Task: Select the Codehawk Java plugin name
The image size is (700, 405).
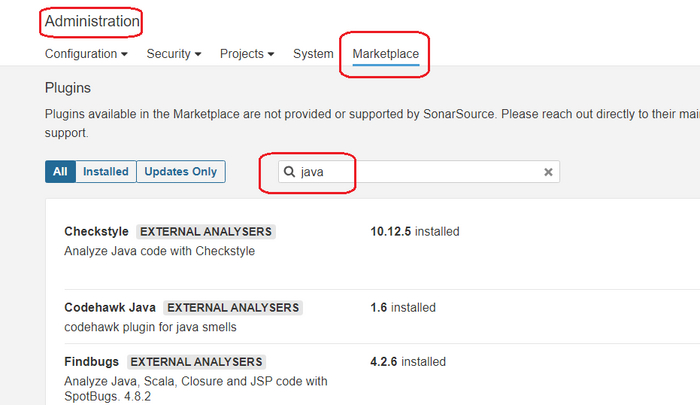Action: pos(109,308)
